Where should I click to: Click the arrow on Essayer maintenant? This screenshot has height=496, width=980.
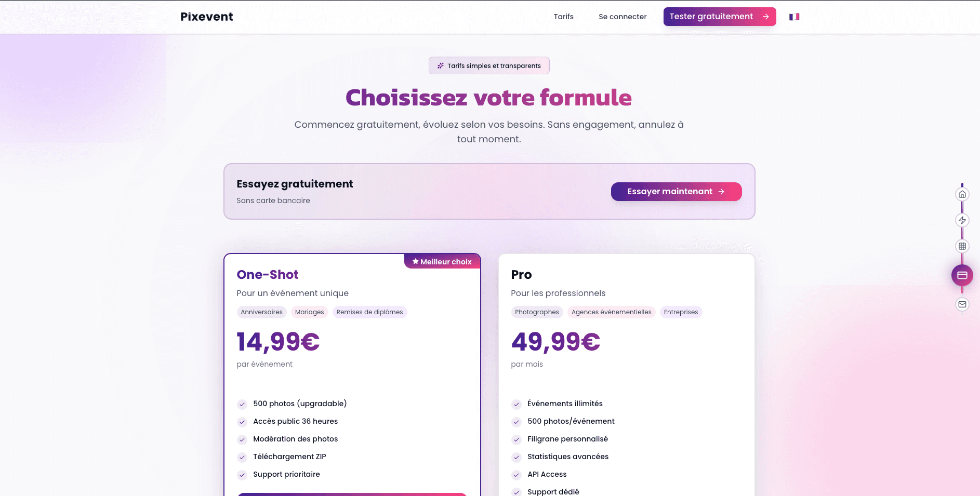pyautogui.click(x=721, y=192)
